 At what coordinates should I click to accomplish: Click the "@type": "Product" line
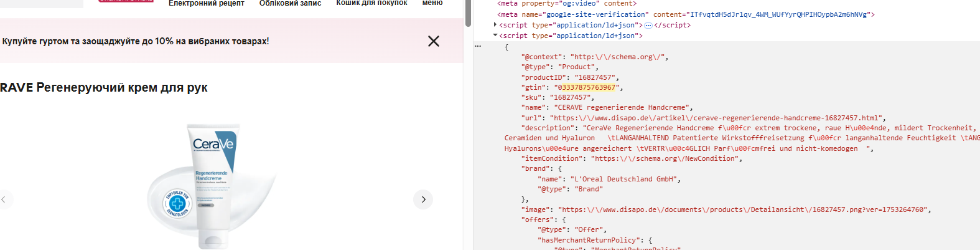pyautogui.click(x=560, y=67)
